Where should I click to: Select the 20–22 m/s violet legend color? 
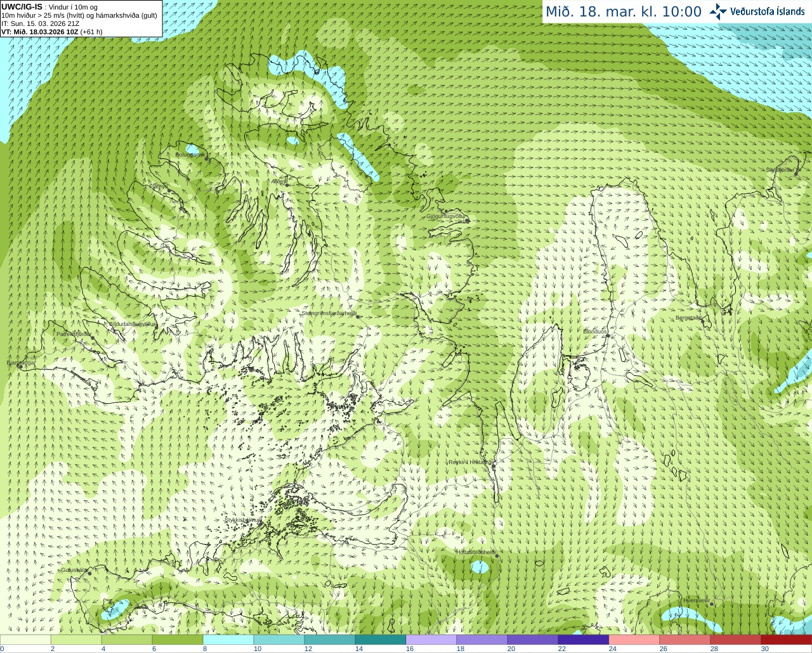point(533,640)
